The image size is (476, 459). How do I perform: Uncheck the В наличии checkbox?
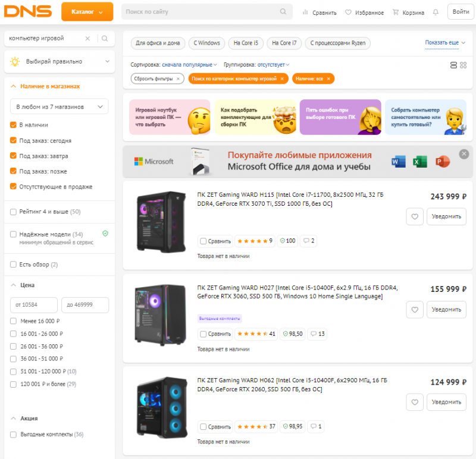13,125
